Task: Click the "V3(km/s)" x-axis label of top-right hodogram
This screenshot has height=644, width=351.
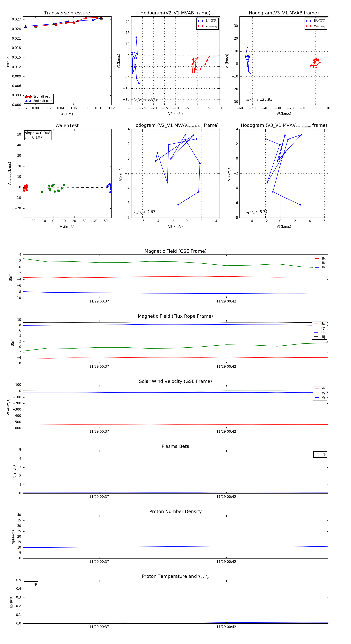Action: coord(284,114)
